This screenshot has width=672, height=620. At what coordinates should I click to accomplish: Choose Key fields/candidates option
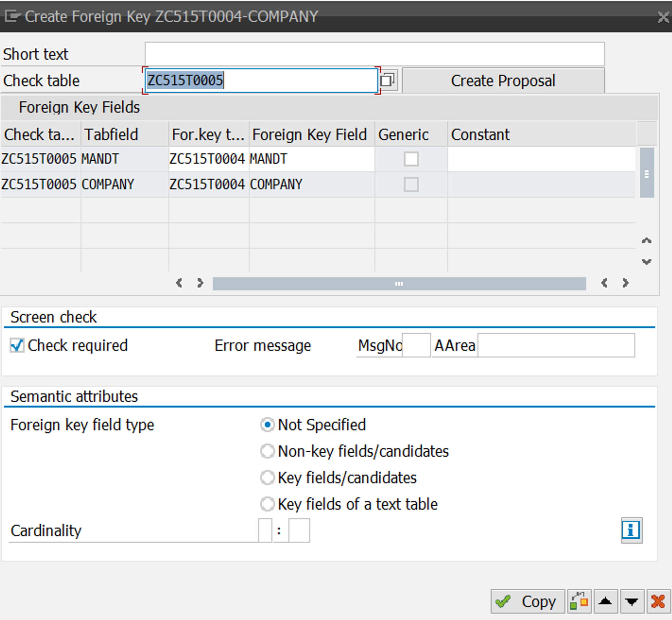click(267, 478)
